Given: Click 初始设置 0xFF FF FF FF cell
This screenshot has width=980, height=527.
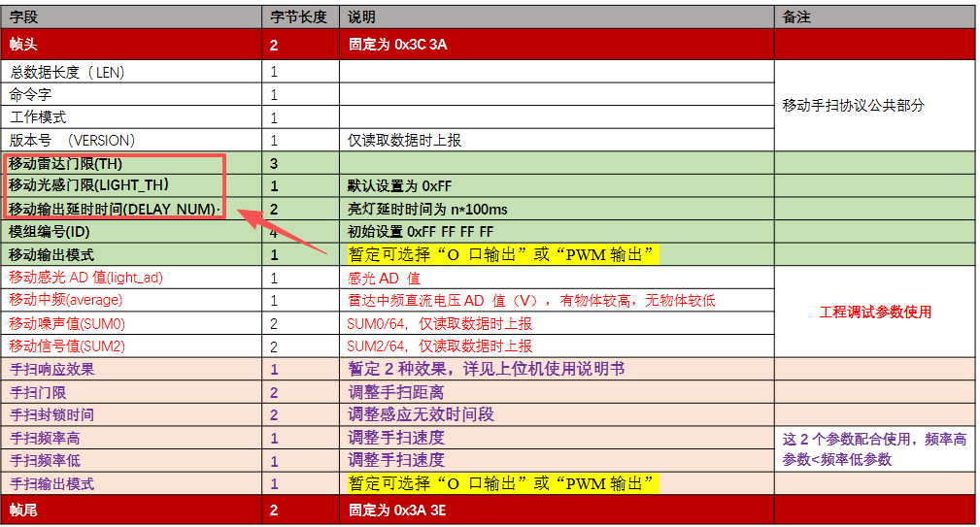Looking at the screenshot, I should tap(557, 232).
